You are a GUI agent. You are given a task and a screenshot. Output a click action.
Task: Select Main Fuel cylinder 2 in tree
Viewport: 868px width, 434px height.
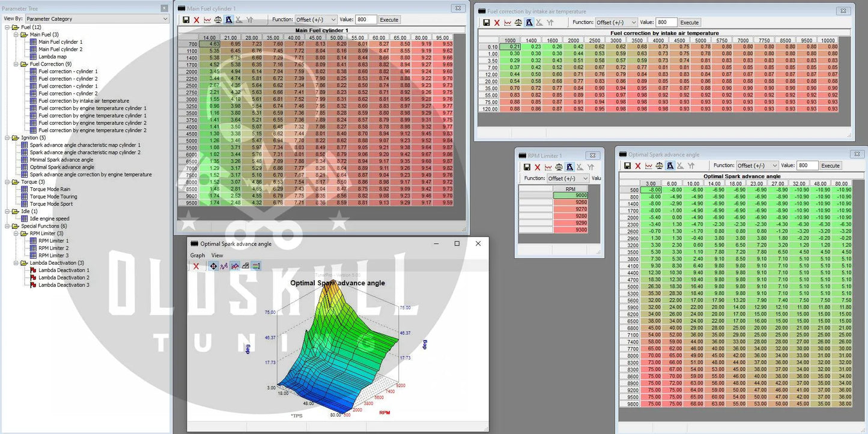[x=61, y=49]
